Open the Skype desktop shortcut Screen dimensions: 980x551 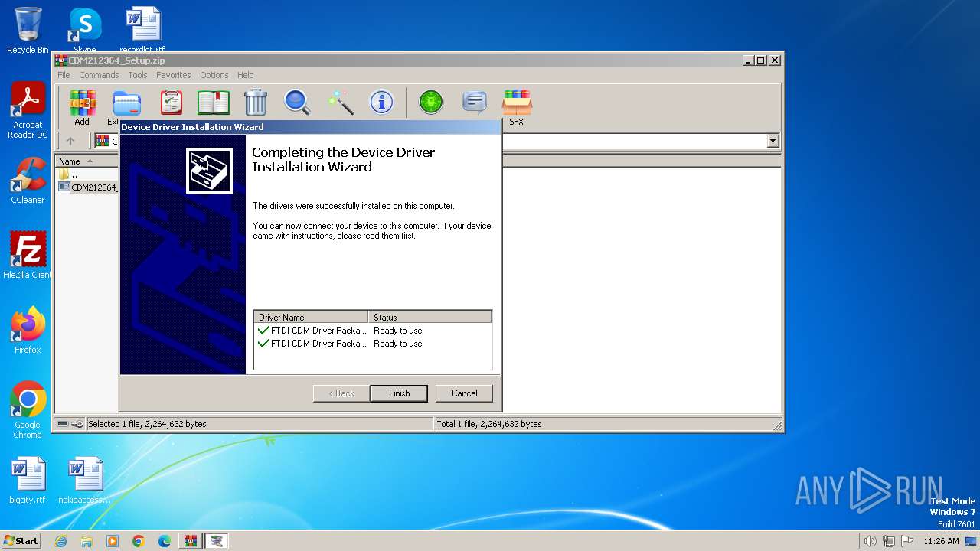[x=84, y=31]
